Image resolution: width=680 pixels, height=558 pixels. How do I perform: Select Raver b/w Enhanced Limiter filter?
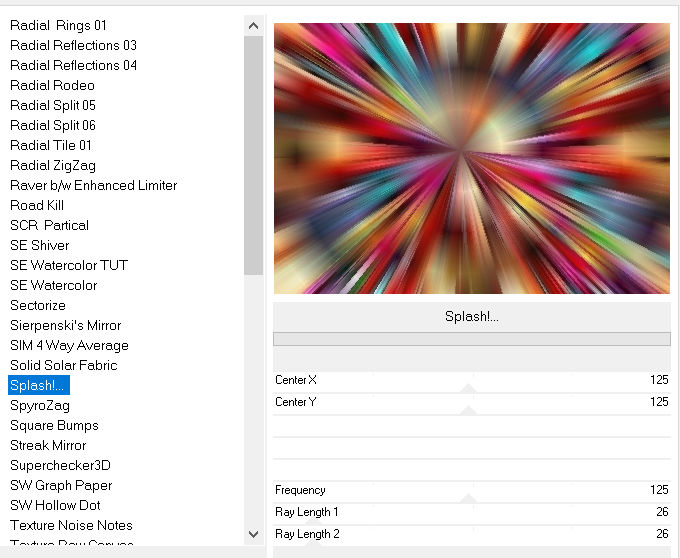(x=93, y=185)
